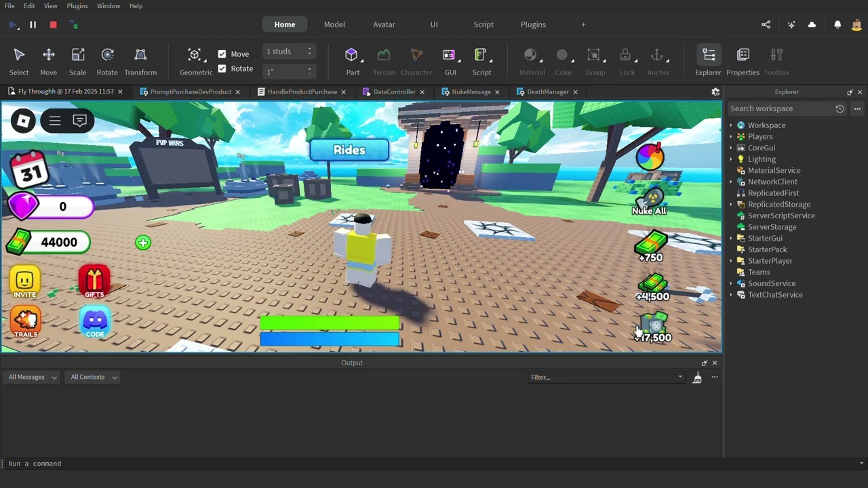Image resolution: width=868 pixels, height=488 pixels.
Task: Open the DeathManager script tab
Action: pyautogui.click(x=547, y=92)
